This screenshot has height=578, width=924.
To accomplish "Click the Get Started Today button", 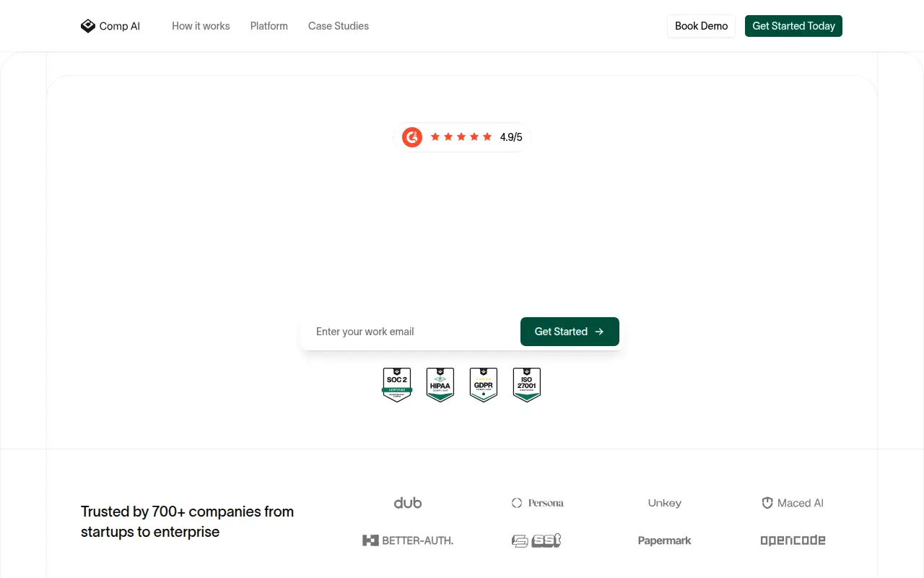I will click(x=793, y=26).
